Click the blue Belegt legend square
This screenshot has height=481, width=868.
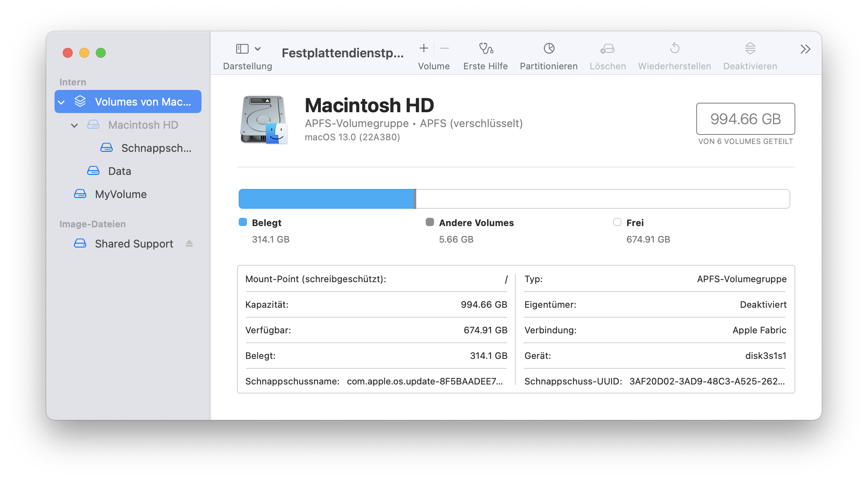(243, 222)
